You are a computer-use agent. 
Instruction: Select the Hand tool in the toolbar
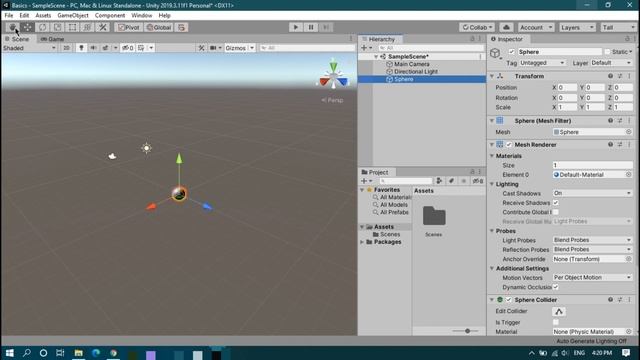click(x=12, y=27)
